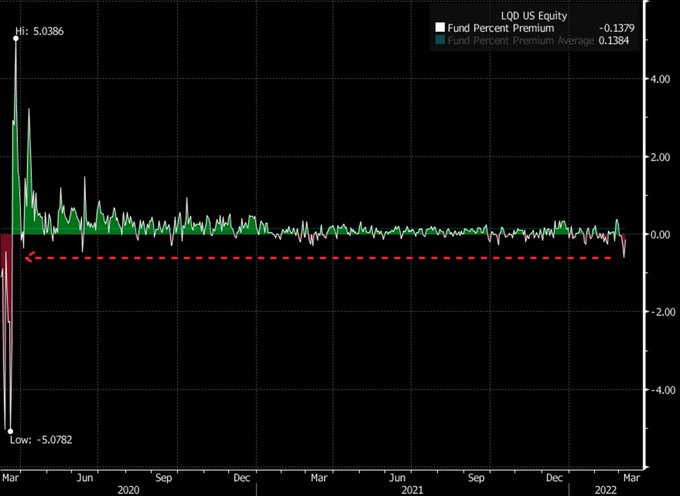Click the 4.00 y-axis label

tap(660, 78)
